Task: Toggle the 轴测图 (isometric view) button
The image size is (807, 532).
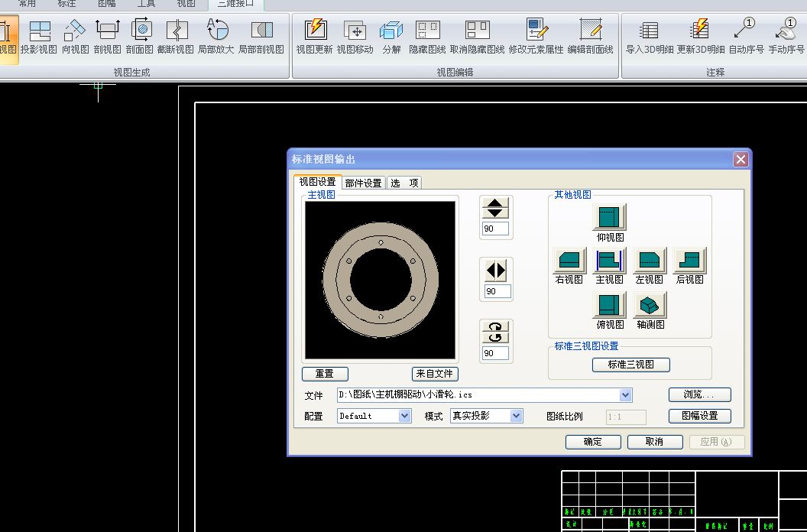Action: point(650,306)
